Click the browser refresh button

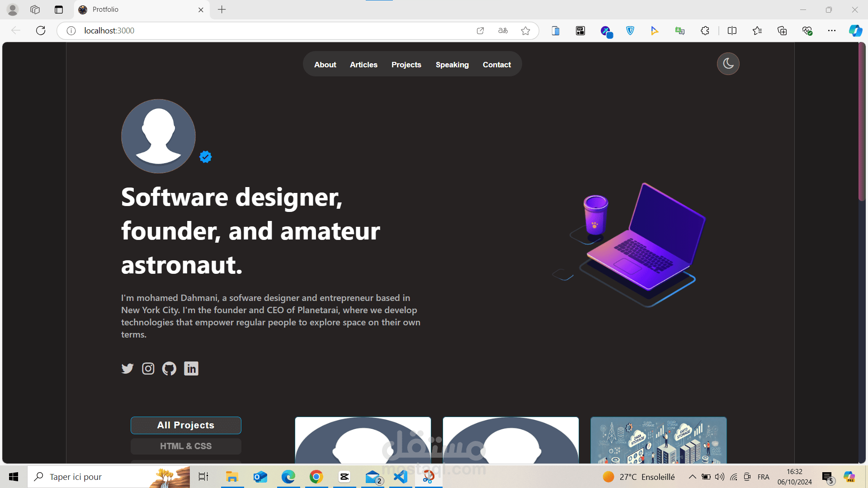41,31
